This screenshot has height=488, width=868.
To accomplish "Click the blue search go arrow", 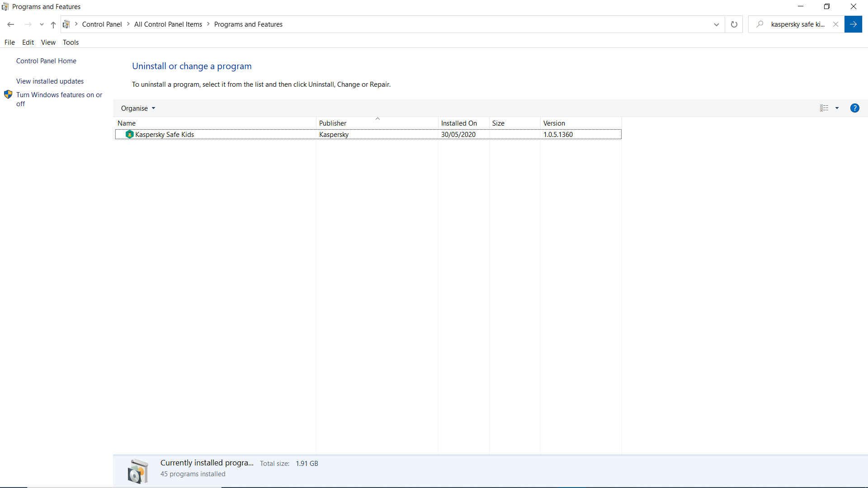I will coord(853,24).
